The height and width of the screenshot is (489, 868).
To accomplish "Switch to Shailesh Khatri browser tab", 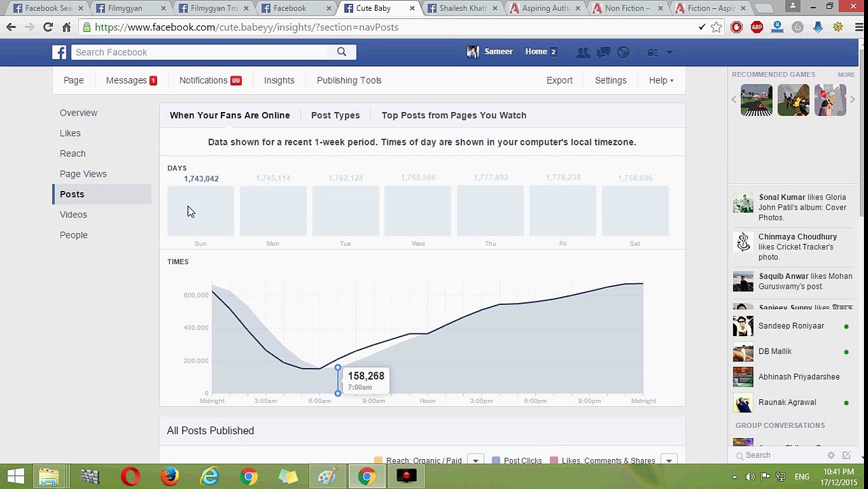I will 464,8.
